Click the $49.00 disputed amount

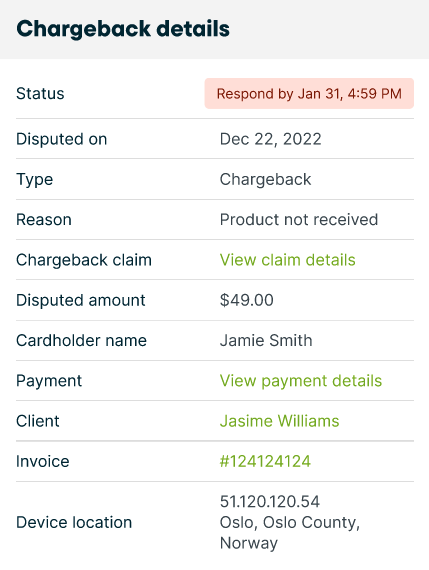click(247, 300)
